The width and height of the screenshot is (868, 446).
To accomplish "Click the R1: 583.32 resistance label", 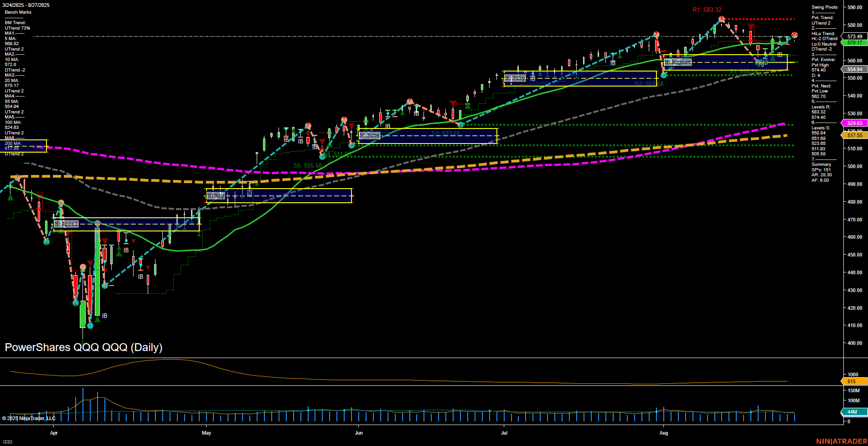I will tap(707, 10).
